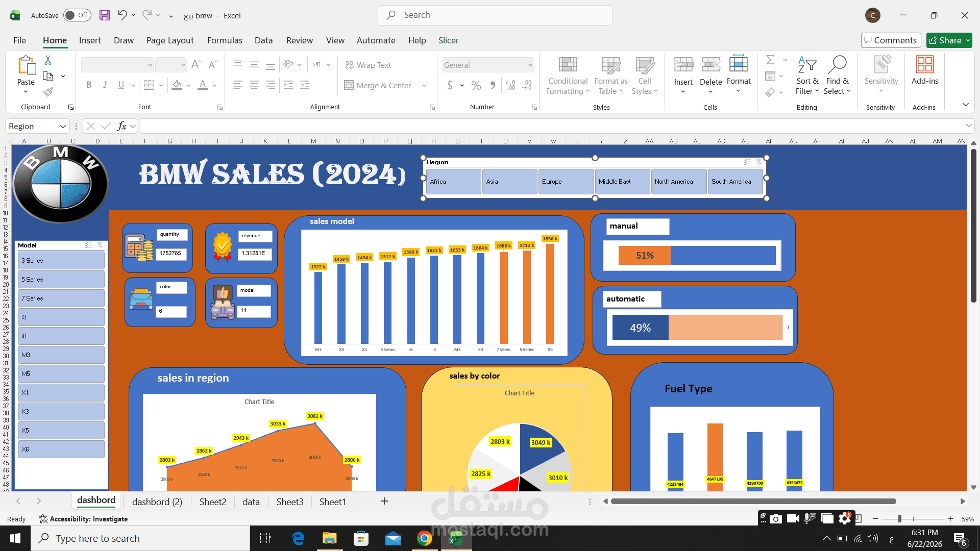This screenshot has width=980, height=551.
Task: Click the Search box in title bar
Action: [495, 15]
